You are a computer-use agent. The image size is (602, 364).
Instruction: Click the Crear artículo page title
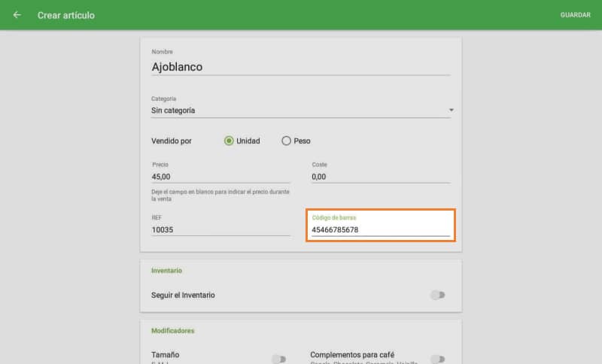(66, 15)
